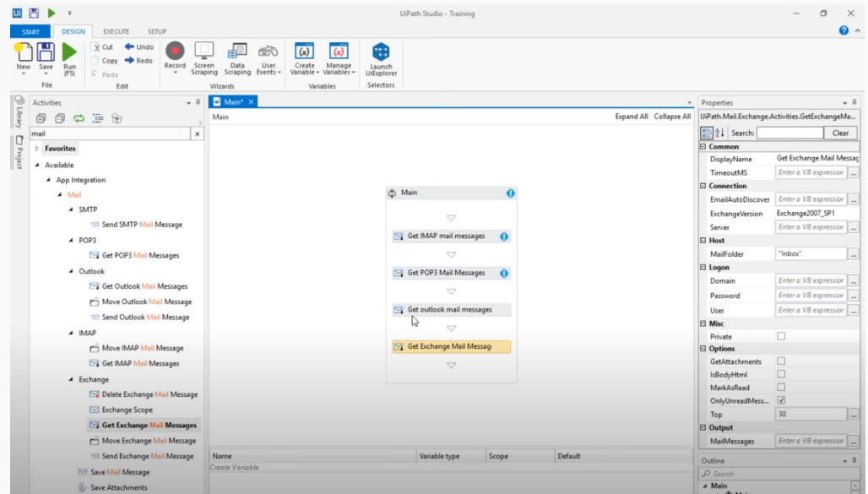Open the help question mark icon
The height and width of the screenshot is (494, 868).
844,30
